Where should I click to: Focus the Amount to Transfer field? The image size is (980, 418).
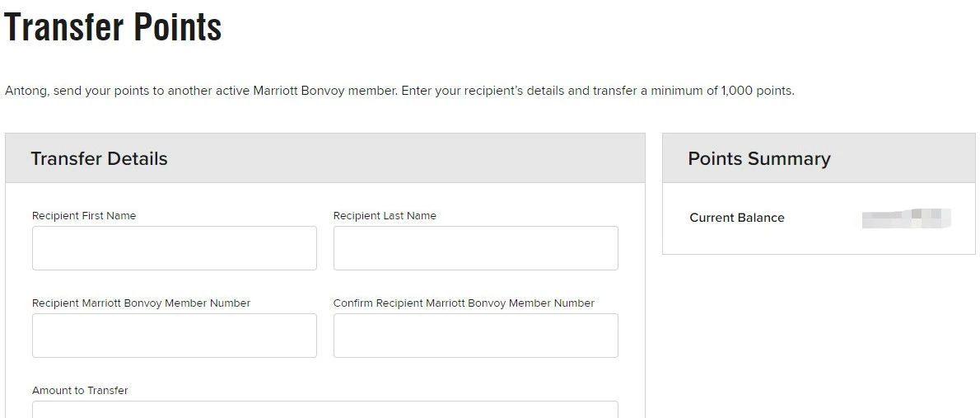[x=324, y=410]
